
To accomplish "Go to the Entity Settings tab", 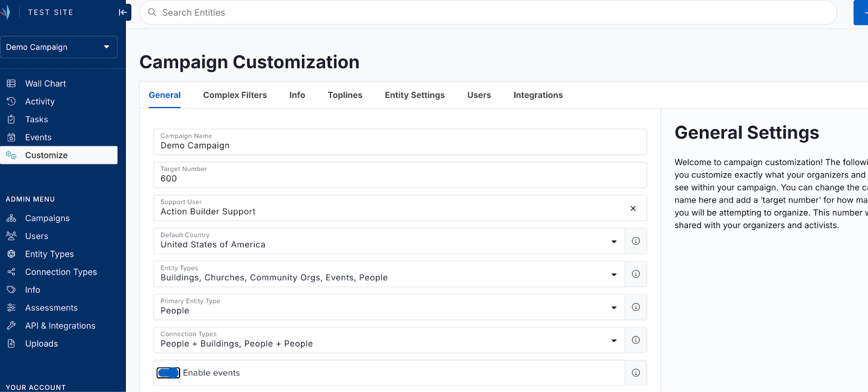I will 414,95.
